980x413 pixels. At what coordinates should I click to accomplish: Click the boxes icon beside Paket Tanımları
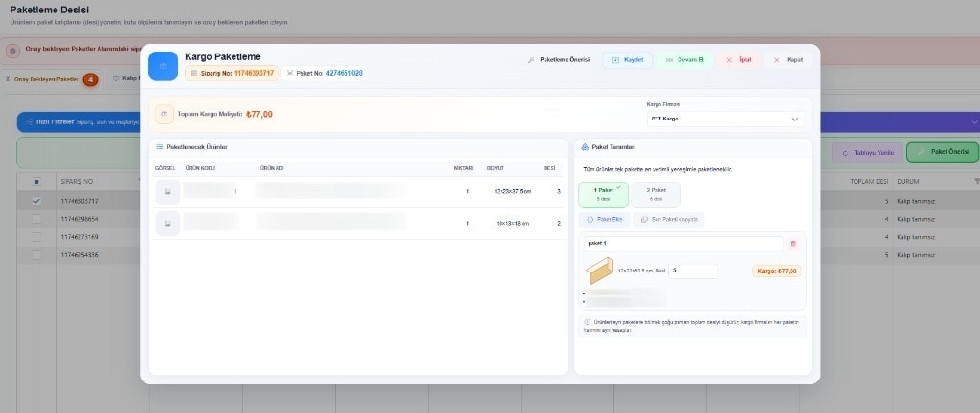pyautogui.click(x=585, y=147)
